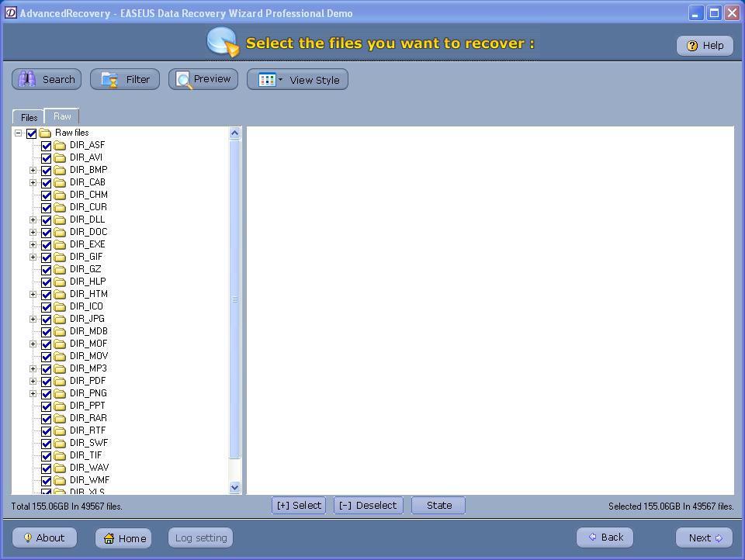Viewport: 745px width, 560px height.
Task: Click the DIR_BMP folder icon
Action: (60, 170)
